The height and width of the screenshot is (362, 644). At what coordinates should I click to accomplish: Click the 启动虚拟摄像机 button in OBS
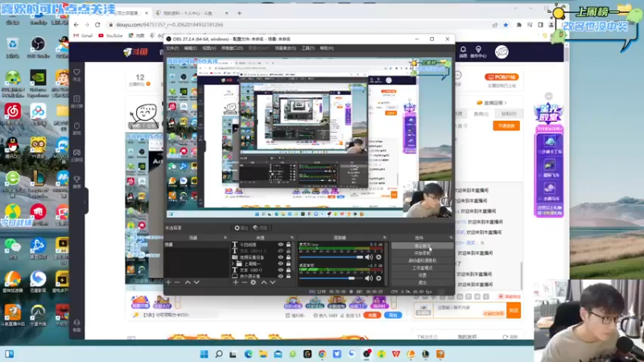point(422,261)
